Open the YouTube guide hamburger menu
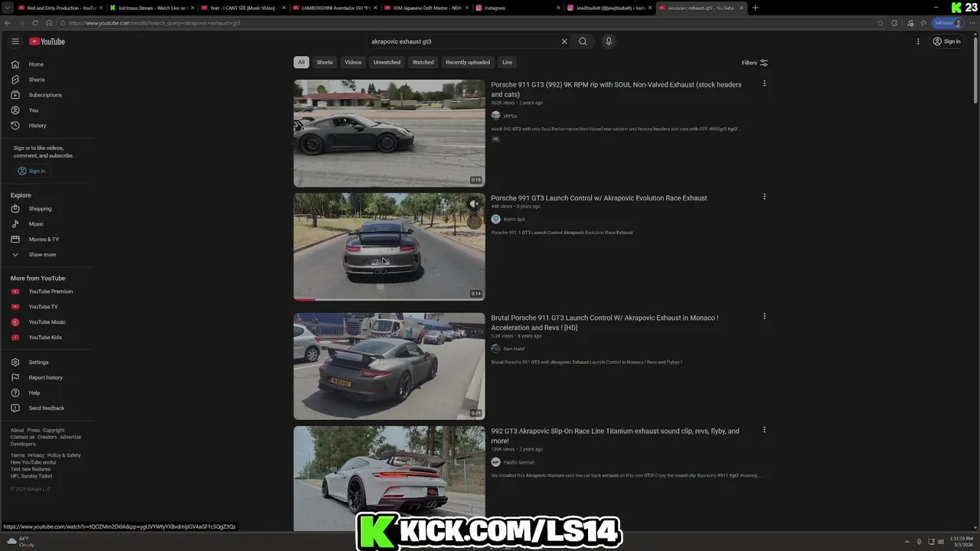Viewport: 980px width, 551px height. (x=15, y=41)
